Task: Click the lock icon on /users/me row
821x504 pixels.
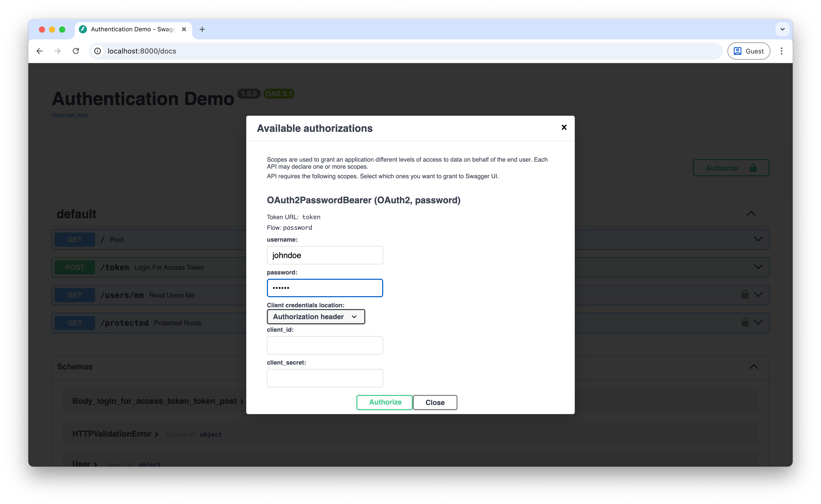Action: click(745, 295)
